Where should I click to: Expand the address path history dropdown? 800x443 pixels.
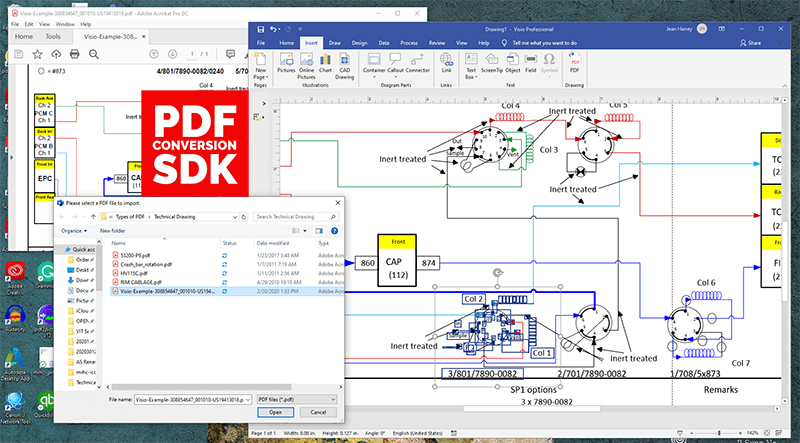coord(235,217)
